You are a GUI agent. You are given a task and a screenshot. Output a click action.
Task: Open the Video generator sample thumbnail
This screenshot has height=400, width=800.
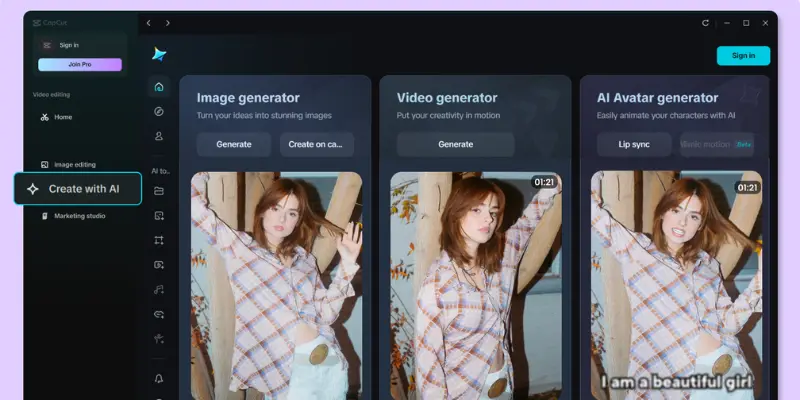[x=476, y=286]
